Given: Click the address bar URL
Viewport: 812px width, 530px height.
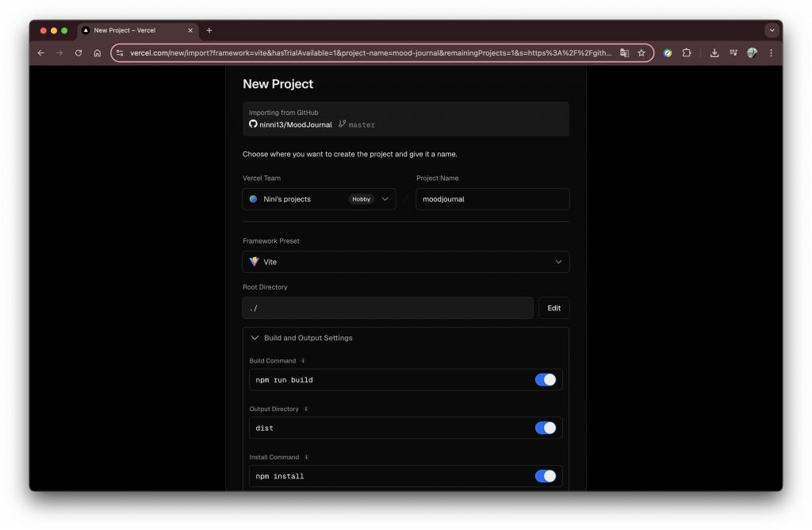Looking at the screenshot, I should click(x=370, y=53).
